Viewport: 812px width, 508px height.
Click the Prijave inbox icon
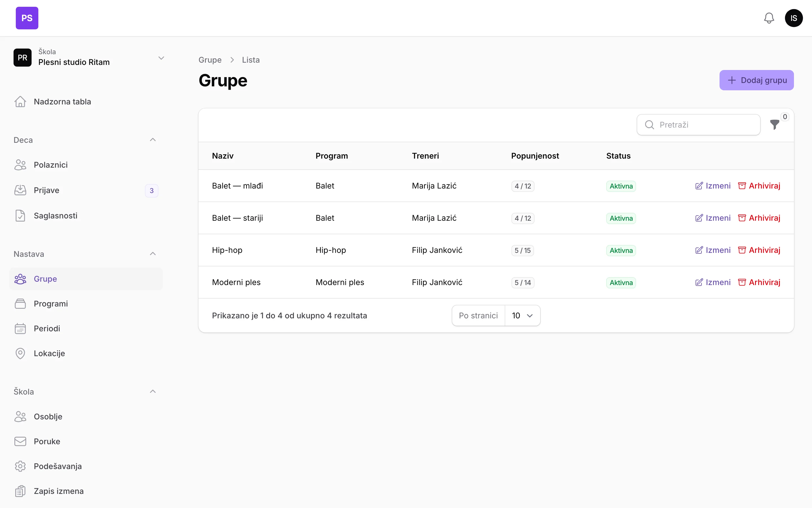(20, 190)
